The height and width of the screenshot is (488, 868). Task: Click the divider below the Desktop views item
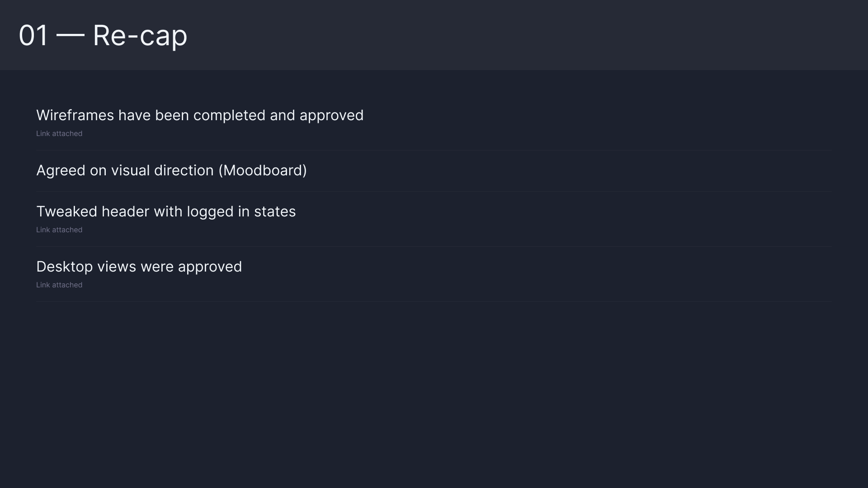(x=434, y=301)
